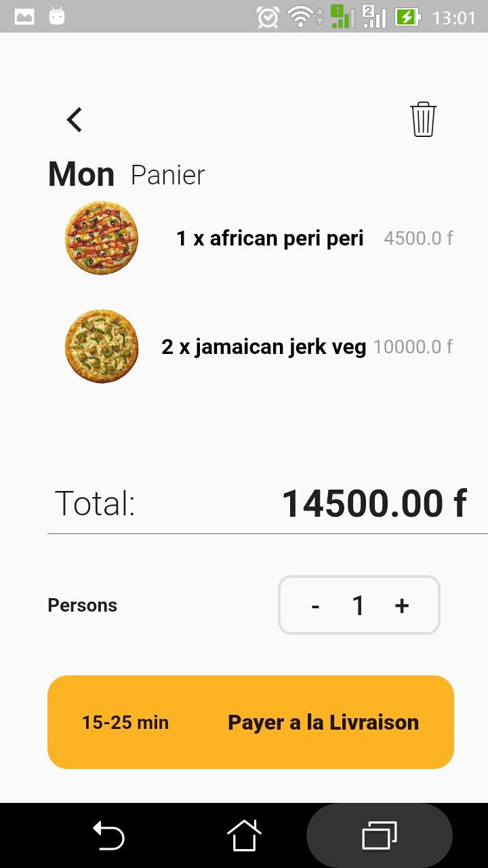Select the 2 x jamaican jerk veg item
Viewport: 488px width, 868px height.
264,347
